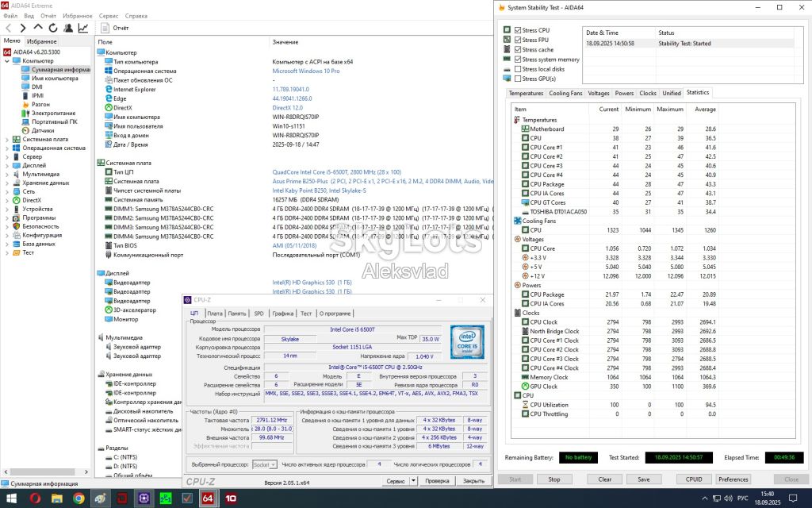Expand Мультимедиа tree node

click(x=6, y=174)
